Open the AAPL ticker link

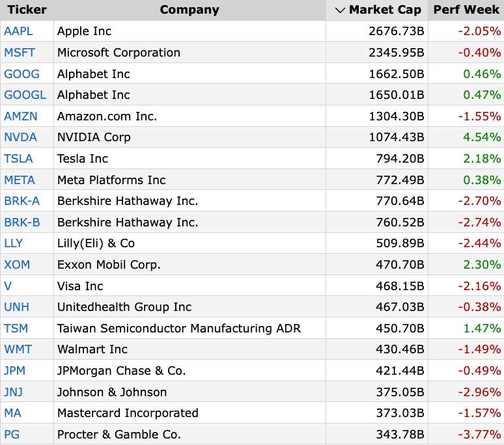pyautogui.click(x=18, y=31)
